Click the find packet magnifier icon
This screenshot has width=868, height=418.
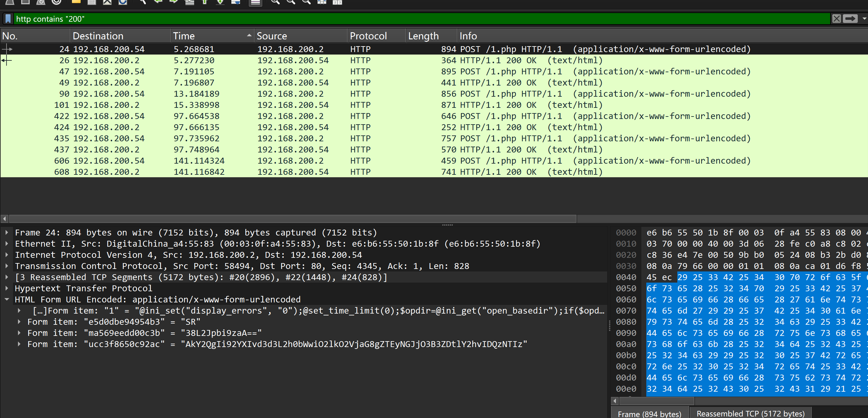(x=143, y=2)
